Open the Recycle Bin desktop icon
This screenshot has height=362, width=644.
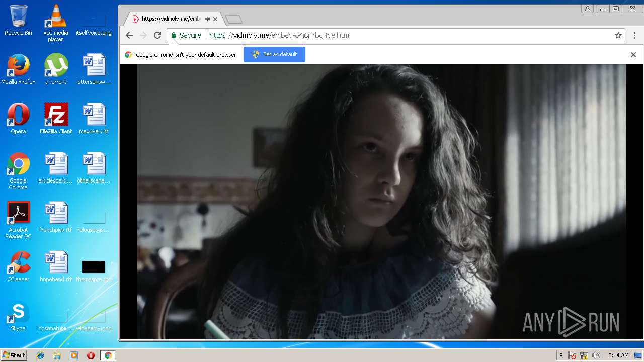click(18, 20)
